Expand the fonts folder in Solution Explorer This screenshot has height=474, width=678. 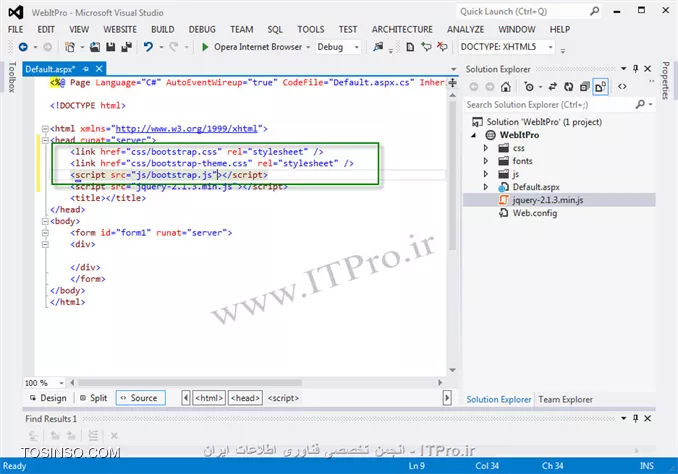(x=486, y=161)
